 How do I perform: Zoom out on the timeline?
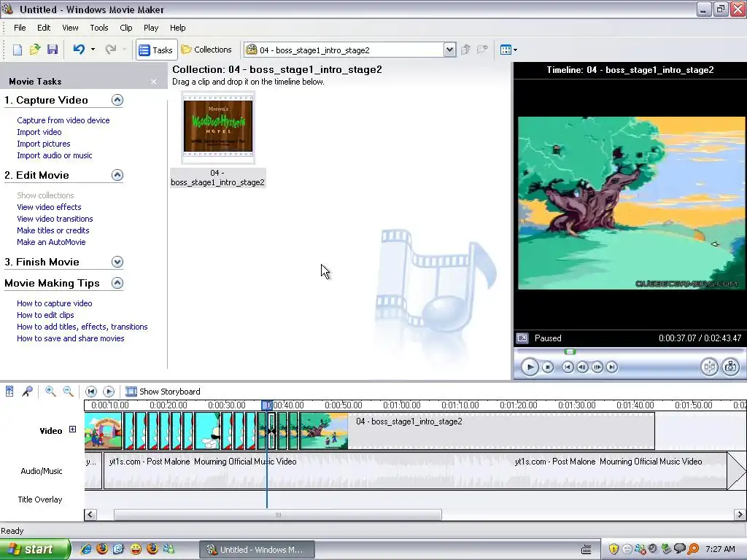coord(68,392)
